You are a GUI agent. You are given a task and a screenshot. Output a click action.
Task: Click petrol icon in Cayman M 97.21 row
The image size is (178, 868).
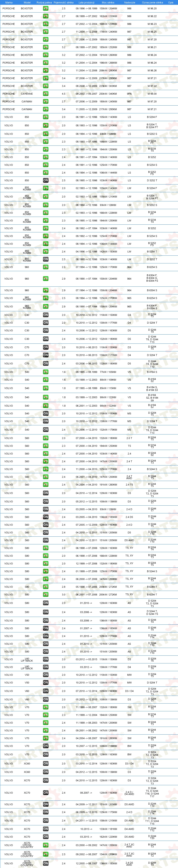click(x=46, y=109)
